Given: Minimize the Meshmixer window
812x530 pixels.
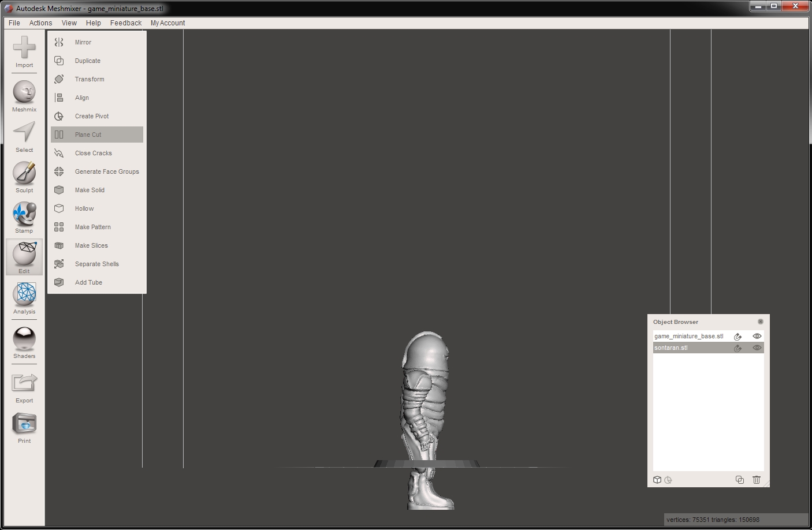Looking at the screenshot, I should [x=758, y=6].
